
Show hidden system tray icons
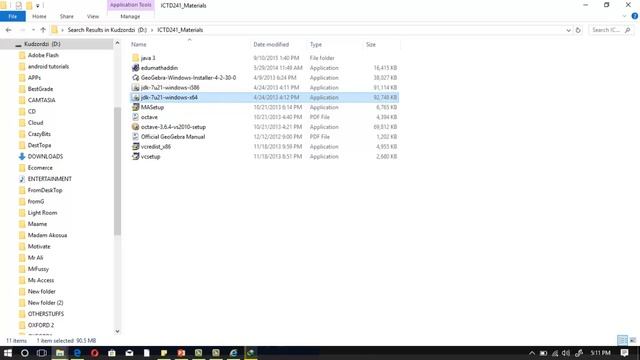click(x=532, y=353)
